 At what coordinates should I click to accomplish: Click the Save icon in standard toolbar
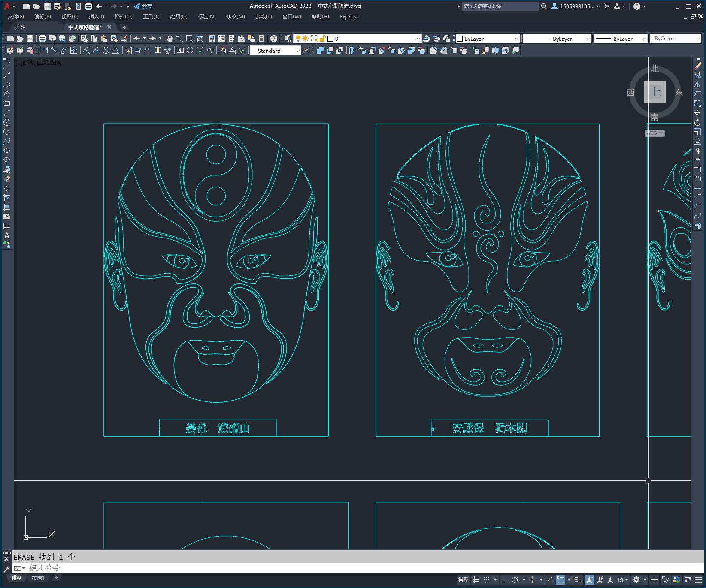(30, 39)
